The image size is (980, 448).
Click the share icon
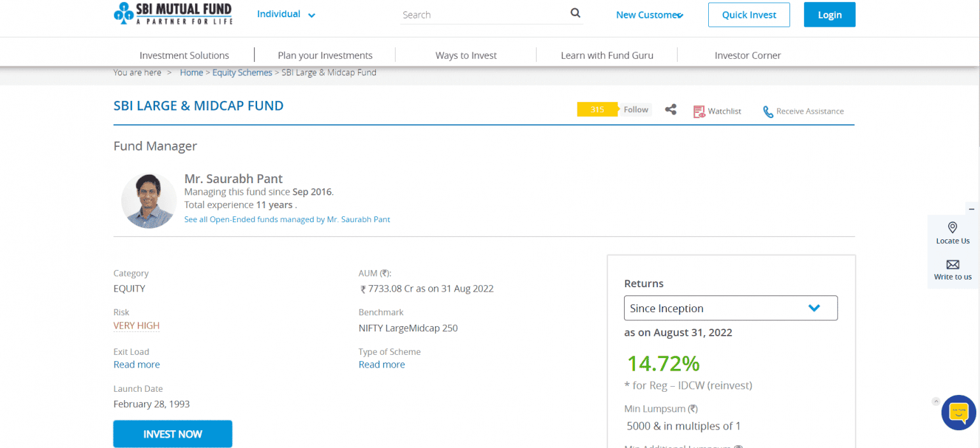click(671, 110)
